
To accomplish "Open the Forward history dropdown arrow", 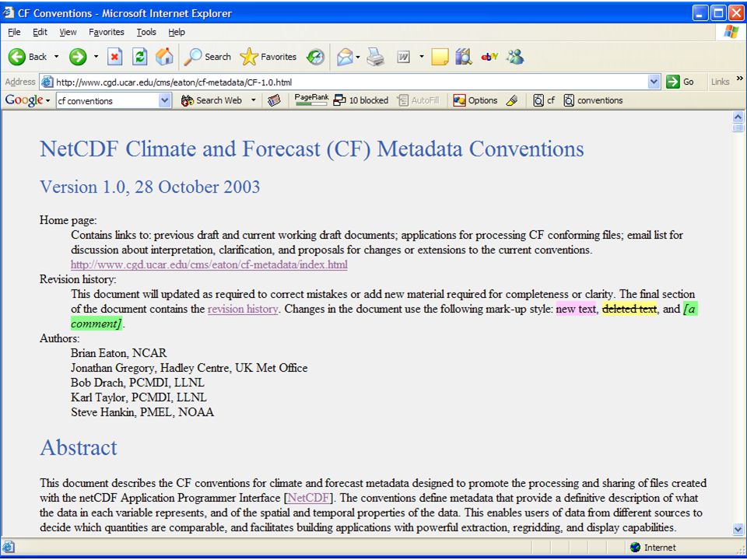I will [x=96, y=57].
